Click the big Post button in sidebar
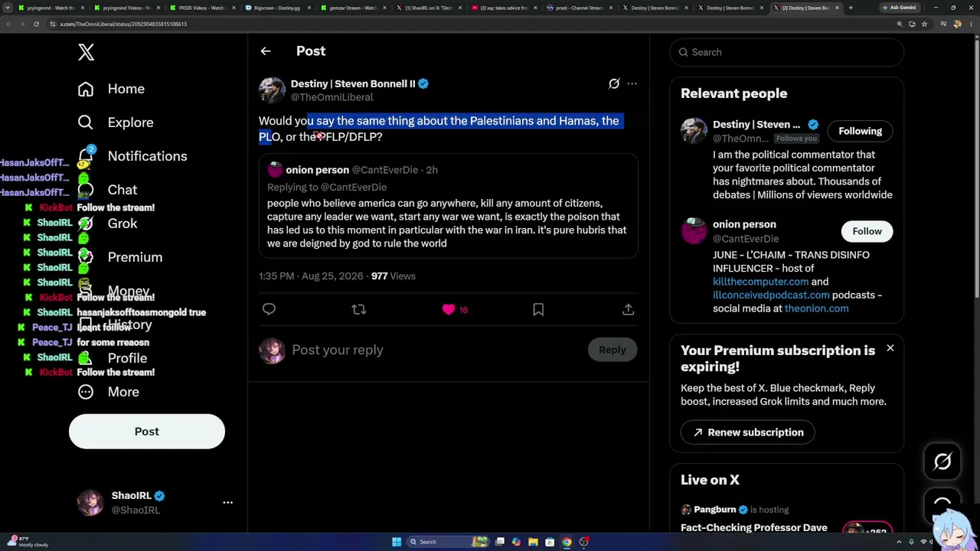Screen dimensions: 980x551 coord(147,432)
